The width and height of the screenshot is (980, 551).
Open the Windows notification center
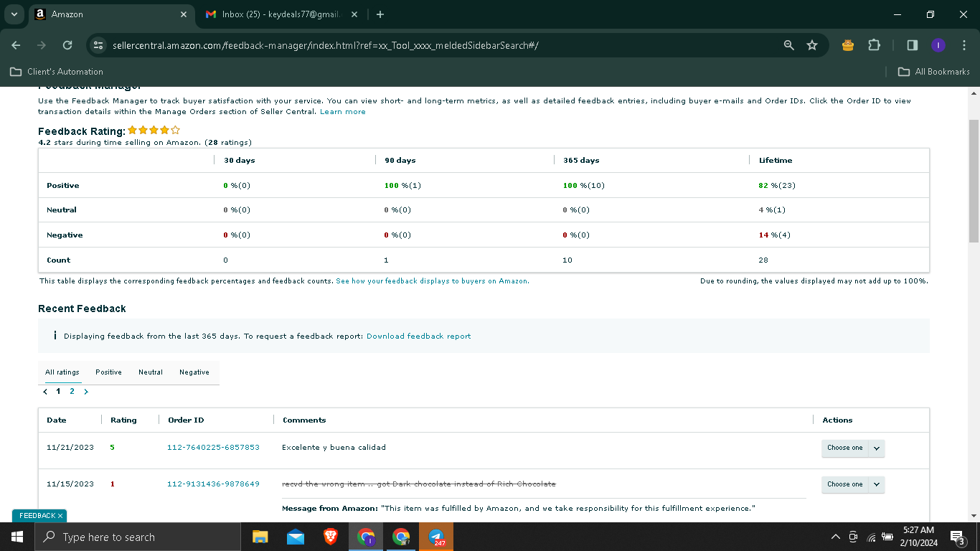click(x=957, y=537)
